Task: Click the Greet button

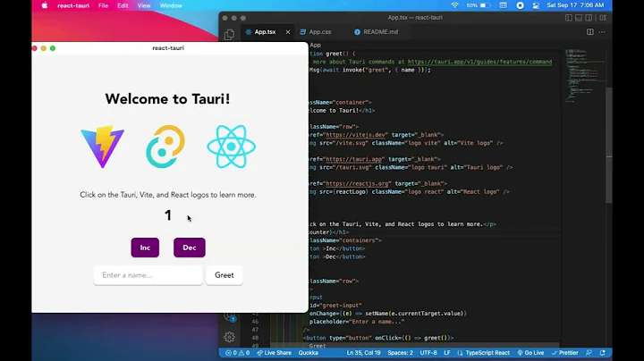Action: 225,275
